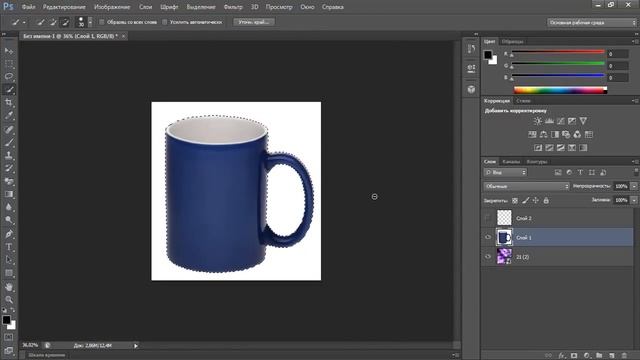Viewport: 640px width, 360px height.
Task: Select the Hand tool
Action: pyautogui.click(x=9, y=287)
